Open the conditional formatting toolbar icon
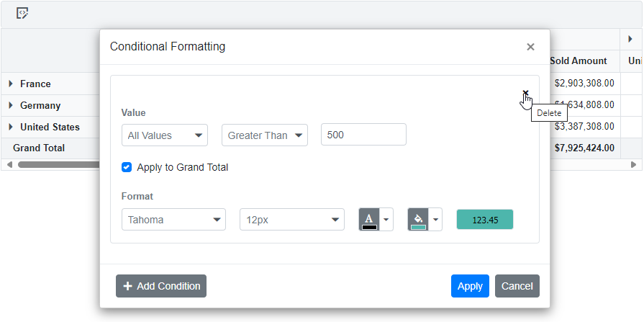The height and width of the screenshot is (322, 644). pos(22,13)
